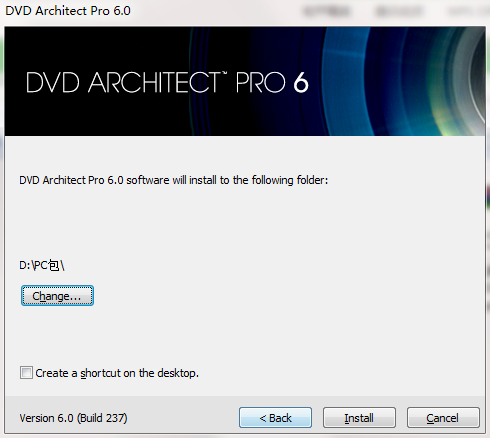Viewport: 490px width, 438px height.
Task: Select the install path D:\PC包\ text
Action: (x=42, y=266)
